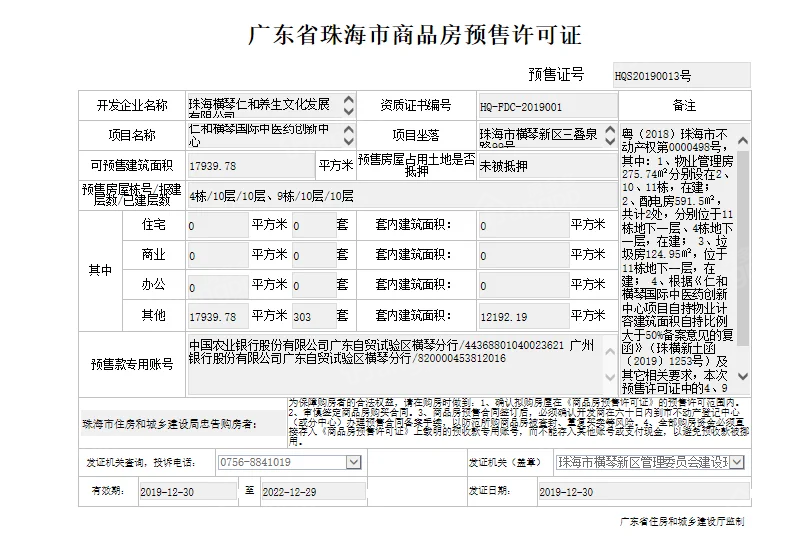Click the 发证机关(盖章) label
Image resolution: width=808 pixels, height=538 pixels.
click(504, 463)
